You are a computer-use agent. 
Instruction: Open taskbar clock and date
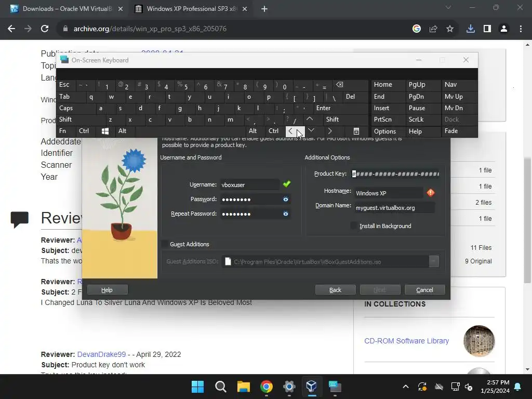495,387
